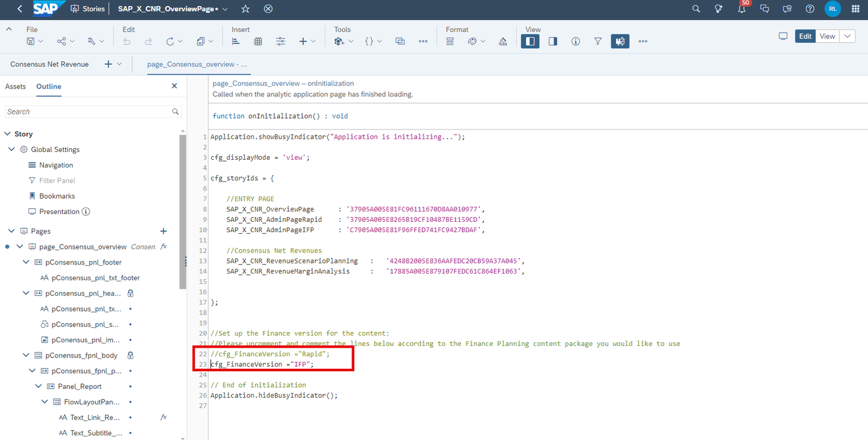Click the Save icon in File group
The image size is (868, 440).
pos(31,41)
